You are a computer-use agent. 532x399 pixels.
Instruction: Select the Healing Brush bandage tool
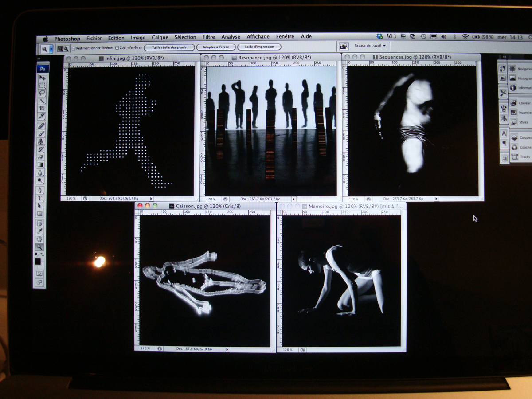tap(42, 126)
